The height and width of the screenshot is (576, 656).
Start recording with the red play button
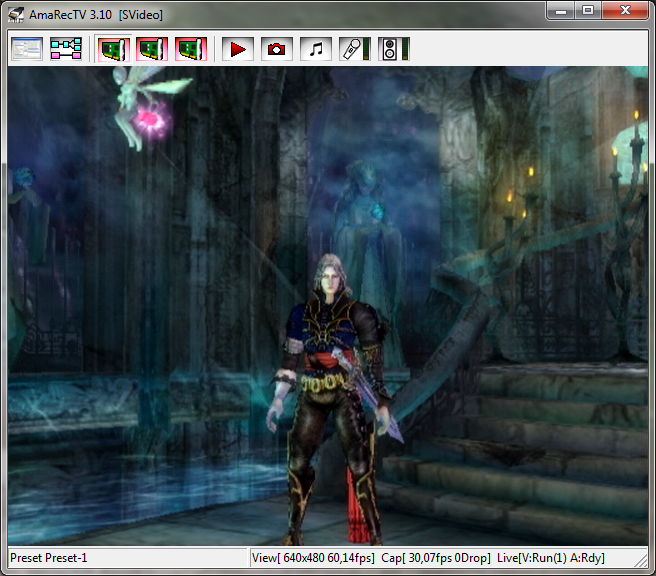[x=238, y=48]
